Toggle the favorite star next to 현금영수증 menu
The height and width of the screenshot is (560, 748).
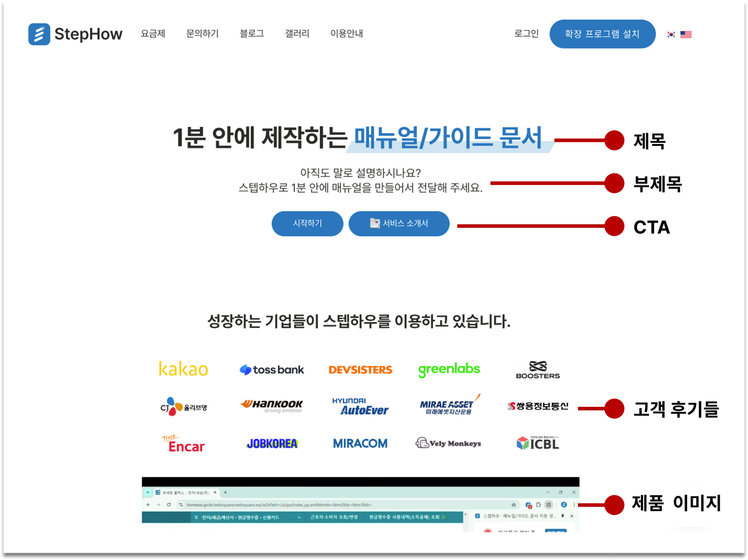tap(443, 517)
